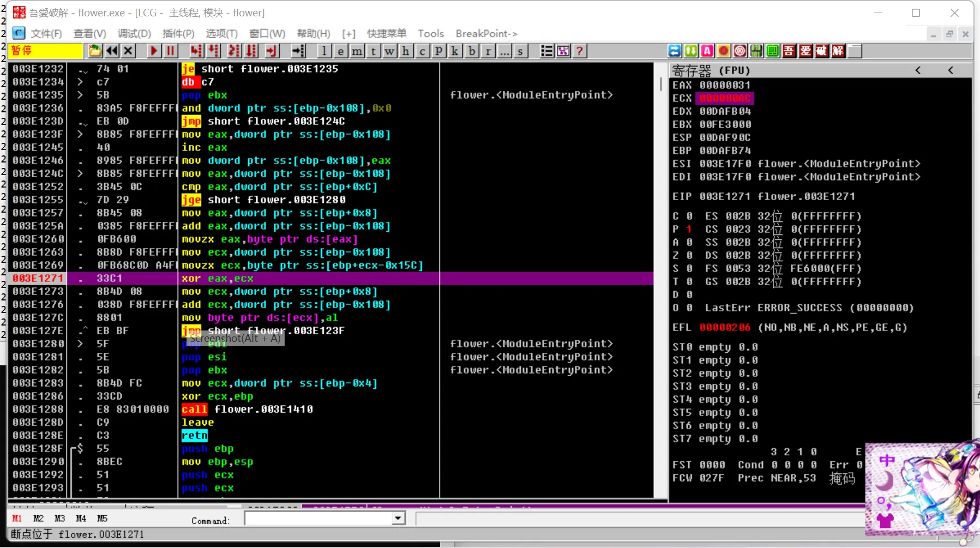Click the target bullseye plugin icon
This screenshot has height=548, width=980.
click(x=740, y=51)
